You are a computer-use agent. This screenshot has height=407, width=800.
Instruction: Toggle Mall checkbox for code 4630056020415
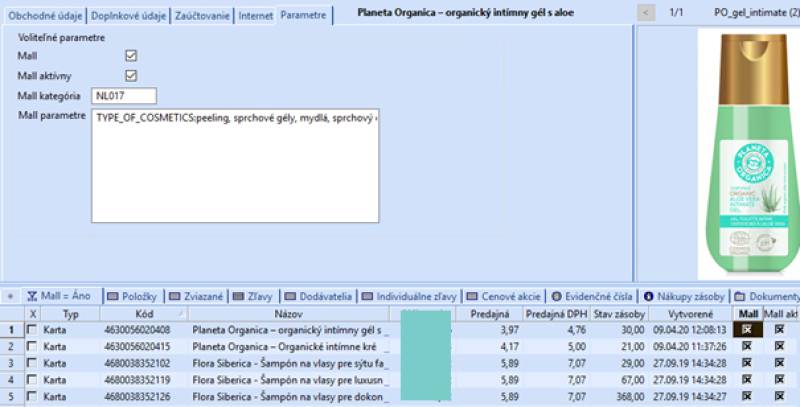(x=747, y=347)
